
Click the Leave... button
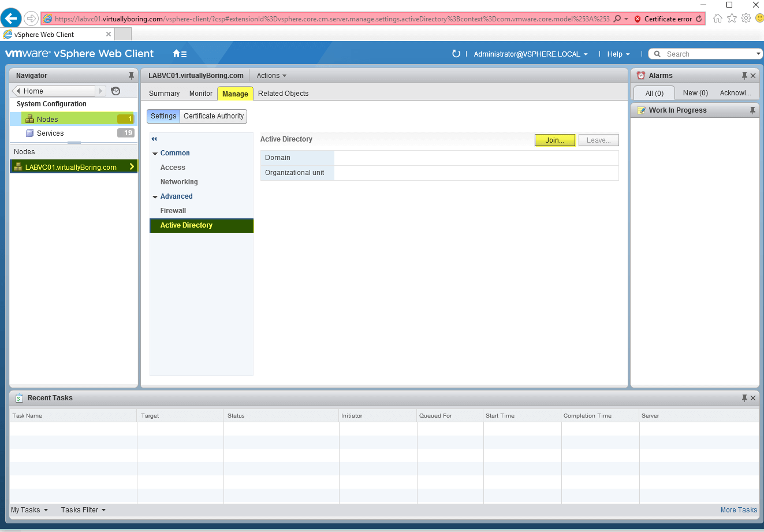click(x=599, y=140)
